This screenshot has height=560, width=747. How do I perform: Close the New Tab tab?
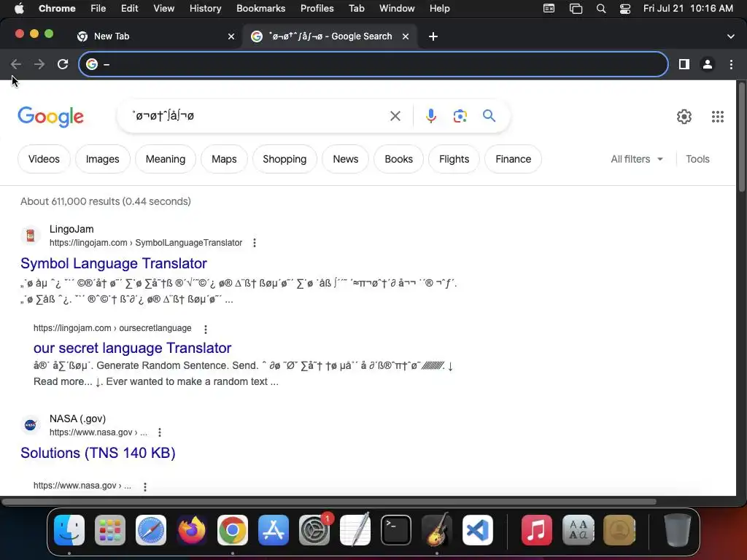[x=231, y=36]
